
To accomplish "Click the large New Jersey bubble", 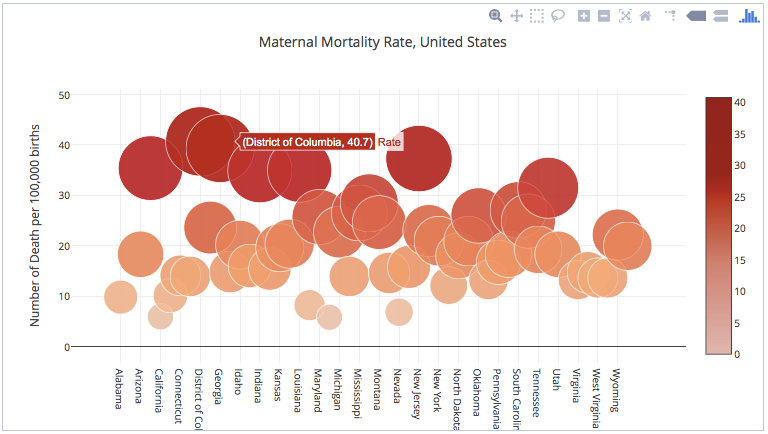I will point(419,158).
